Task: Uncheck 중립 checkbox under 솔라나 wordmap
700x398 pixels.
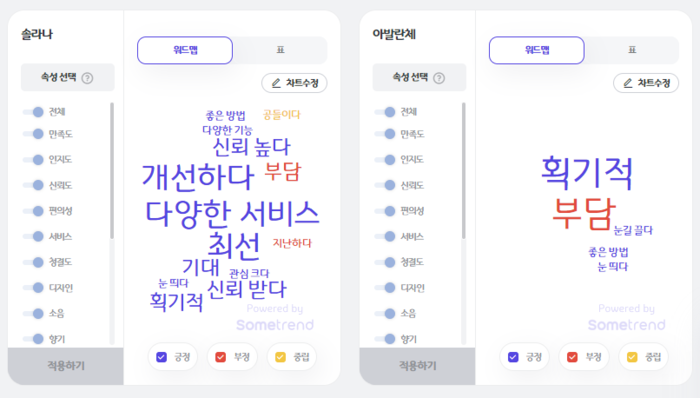Action: click(x=280, y=357)
